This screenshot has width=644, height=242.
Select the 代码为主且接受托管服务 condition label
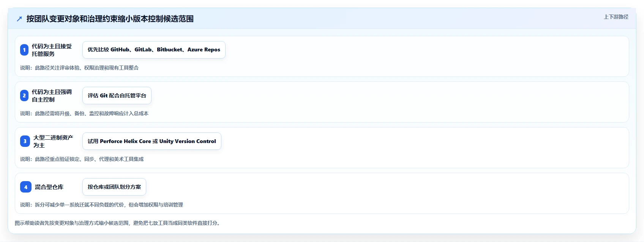(x=52, y=50)
